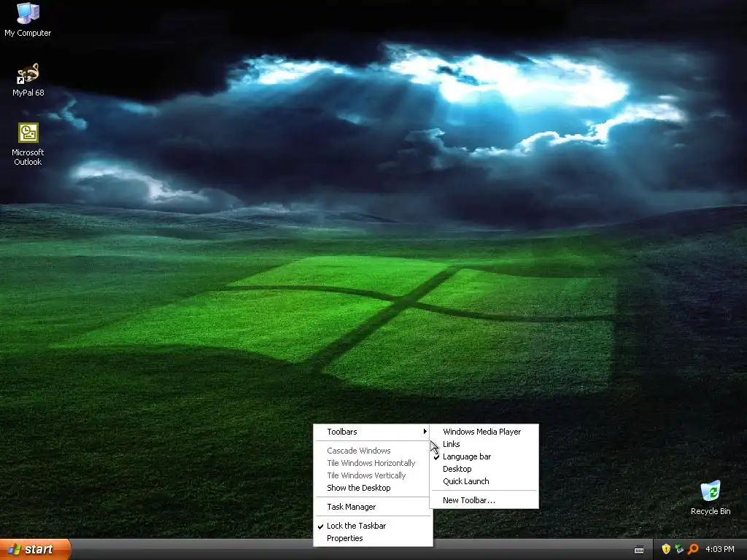This screenshot has width=747, height=560.
Task: Choose Tile Windows Horizontally
Action: tap(373, 463)
